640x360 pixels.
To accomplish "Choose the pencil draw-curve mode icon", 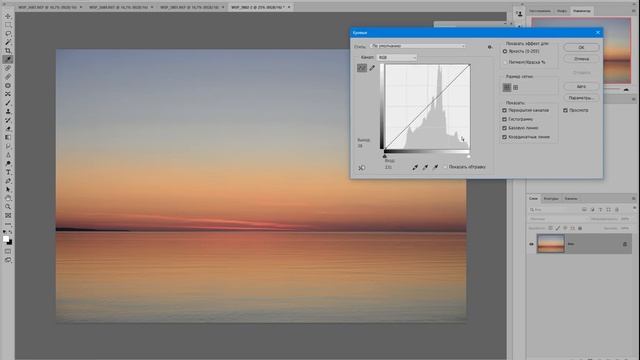I will point(372,68).
